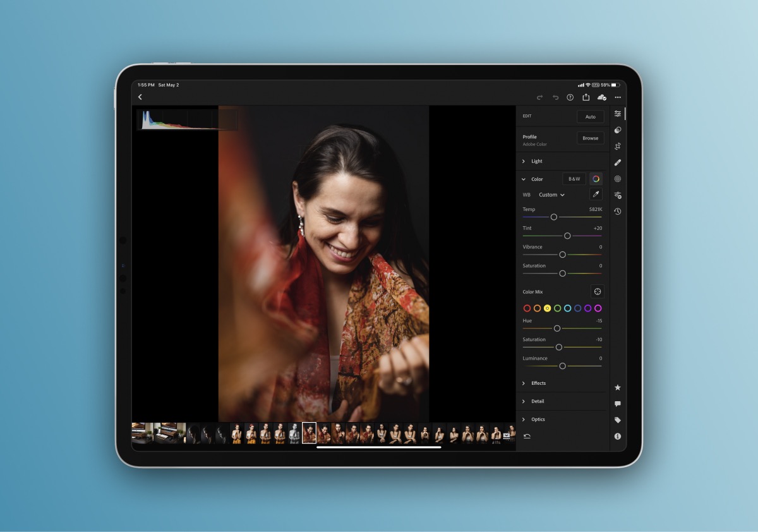Select the orange color channel circle
Screen dimensions: 758x532
[537, 308]
